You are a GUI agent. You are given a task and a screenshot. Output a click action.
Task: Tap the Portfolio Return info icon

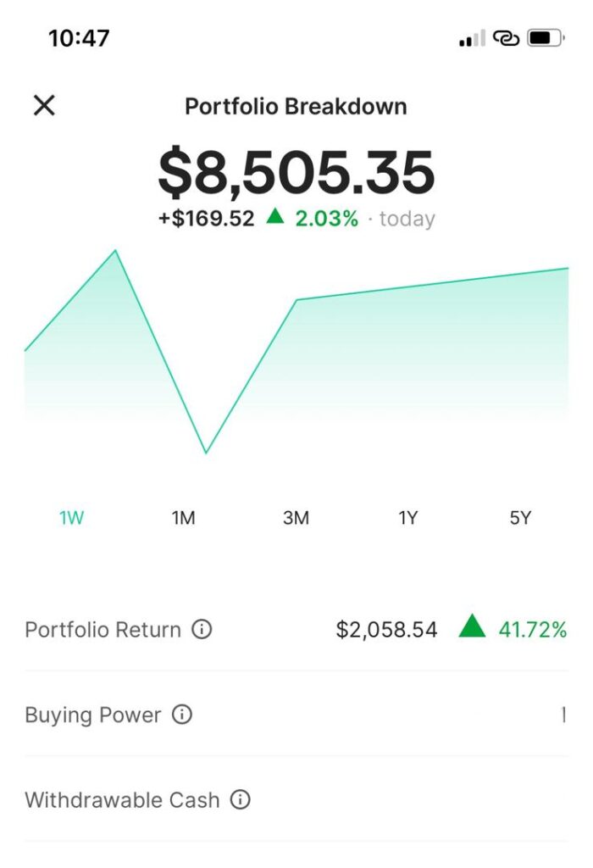202,630
